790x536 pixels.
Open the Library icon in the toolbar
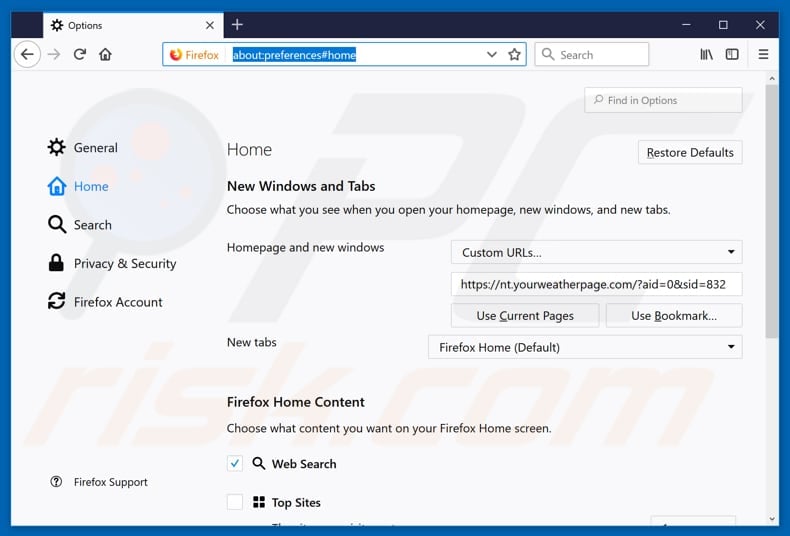coord(706,55)
